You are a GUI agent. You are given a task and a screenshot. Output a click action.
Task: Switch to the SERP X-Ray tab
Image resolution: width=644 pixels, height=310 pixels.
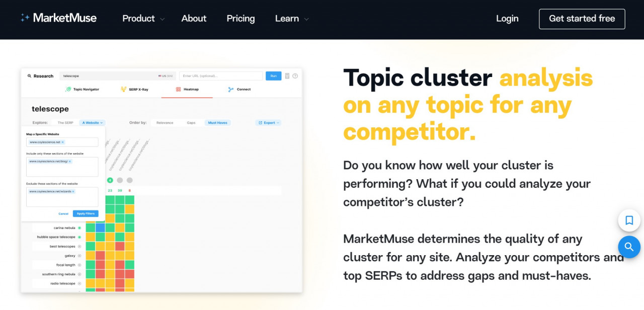click(x=135, y=89)
